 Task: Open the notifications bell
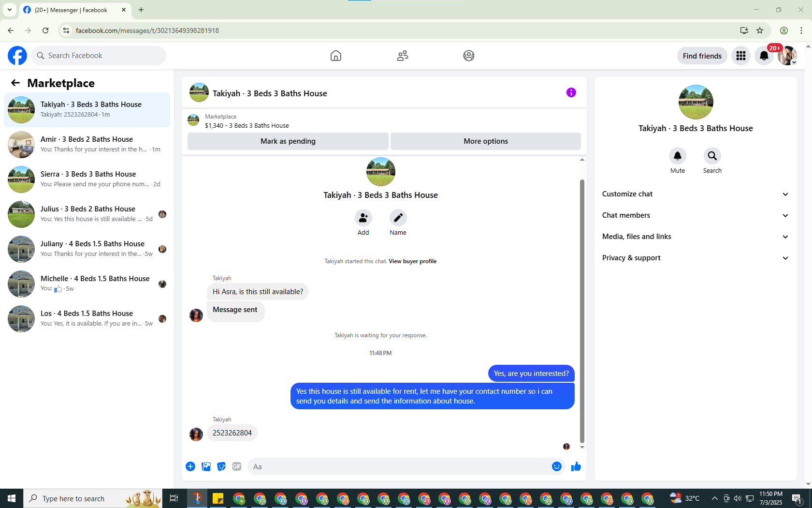(764, 56)
